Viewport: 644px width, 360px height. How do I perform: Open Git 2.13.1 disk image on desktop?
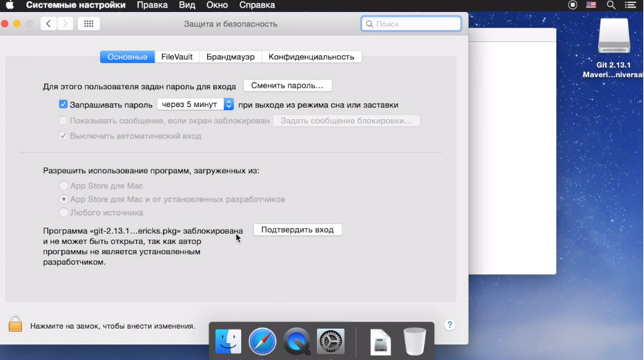(x=613, y=38)
